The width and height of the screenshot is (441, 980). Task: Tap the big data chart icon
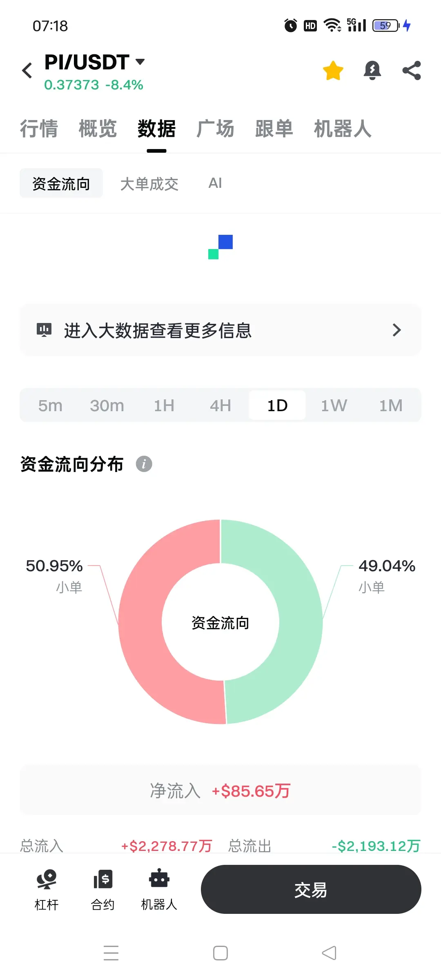(x=44, y=330)
